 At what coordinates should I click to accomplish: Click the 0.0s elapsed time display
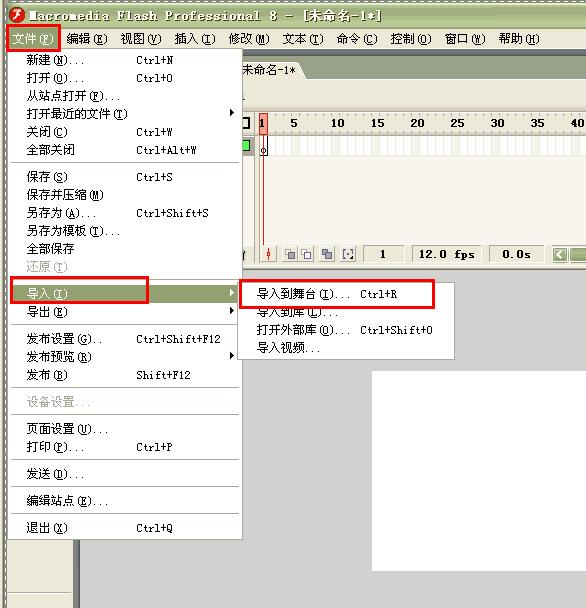(516, 254)
